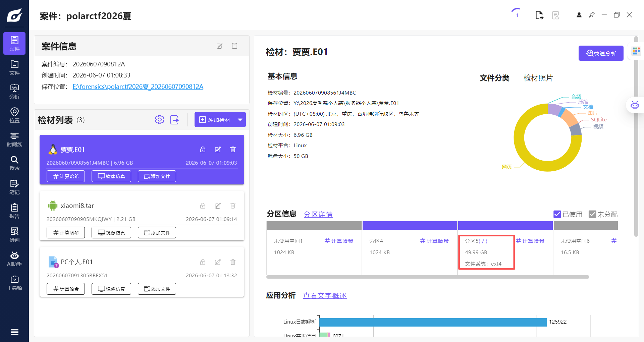This screenshot has width=644, height=342.
Task: Click the lock icon for PC个人.E01
Action: pyautogui.click(x=203, y=262)
